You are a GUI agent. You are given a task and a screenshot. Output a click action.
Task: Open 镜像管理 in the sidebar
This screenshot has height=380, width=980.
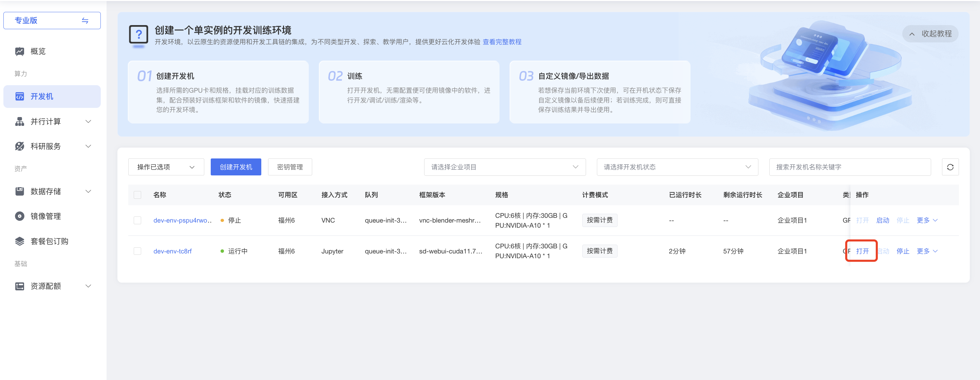tap(52, 216)
